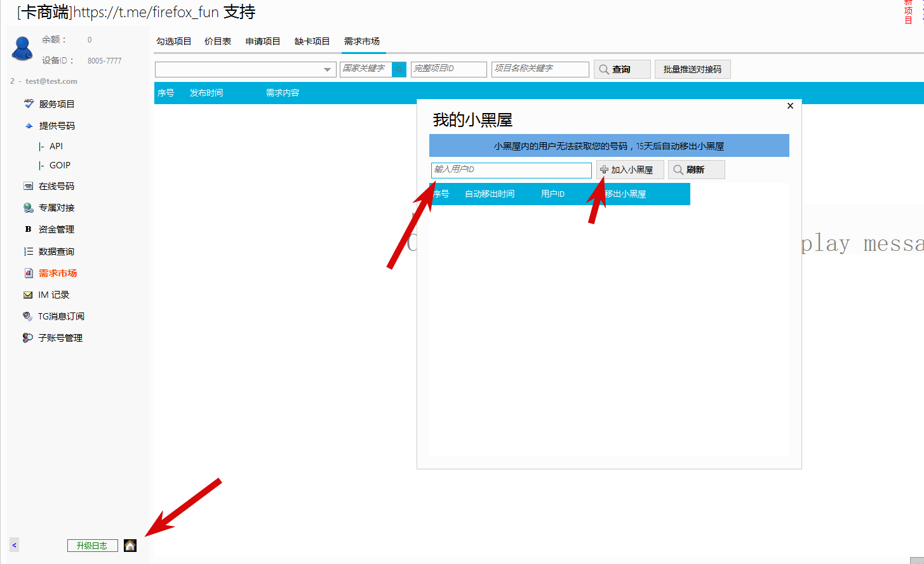Click the 用户ID column header
The image size is (924, 564).
coord(552,194)
